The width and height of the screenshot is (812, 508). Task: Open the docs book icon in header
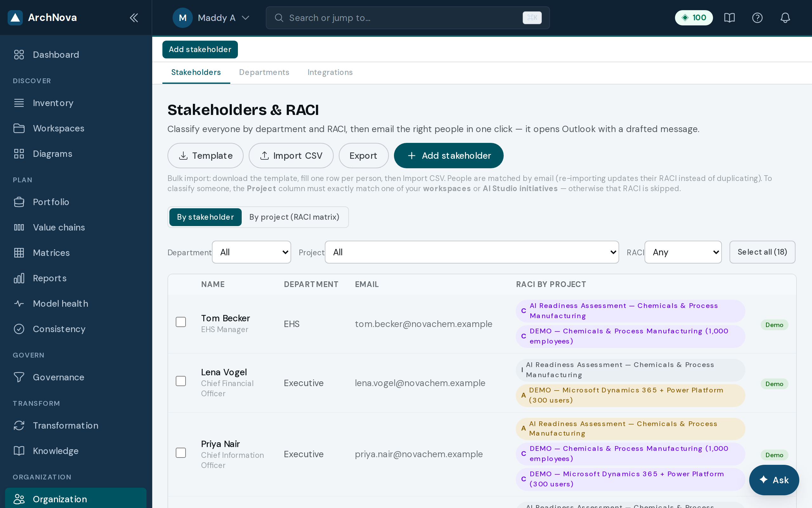click(730, 18)
